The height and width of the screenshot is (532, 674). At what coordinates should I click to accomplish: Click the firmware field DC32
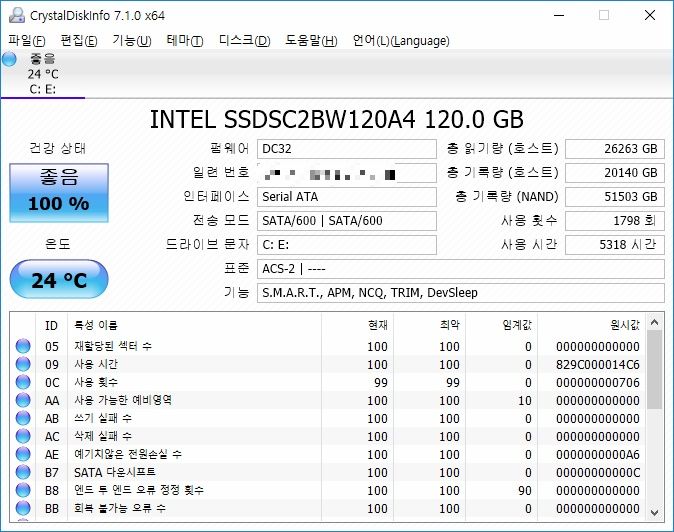pos(347,149)
